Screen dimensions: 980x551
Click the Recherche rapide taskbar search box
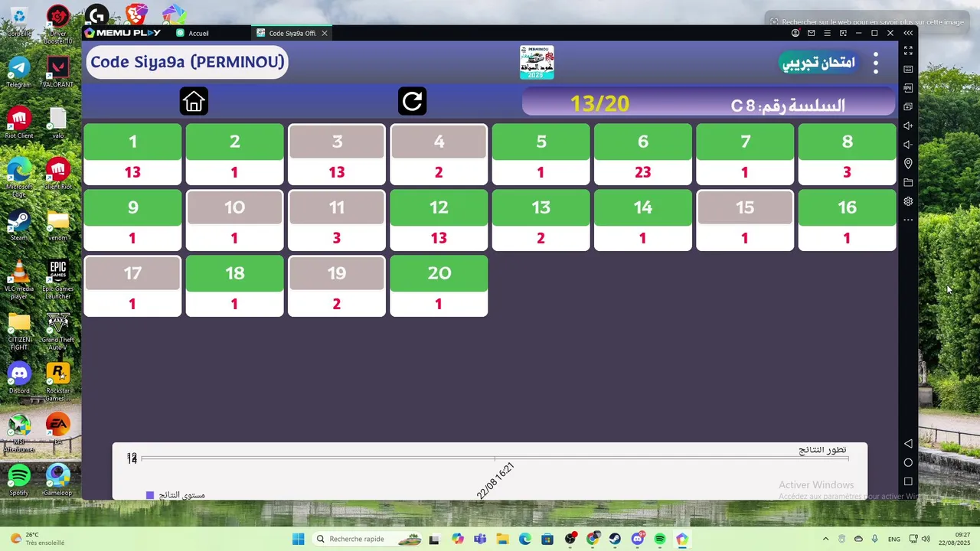coord(367,539)
